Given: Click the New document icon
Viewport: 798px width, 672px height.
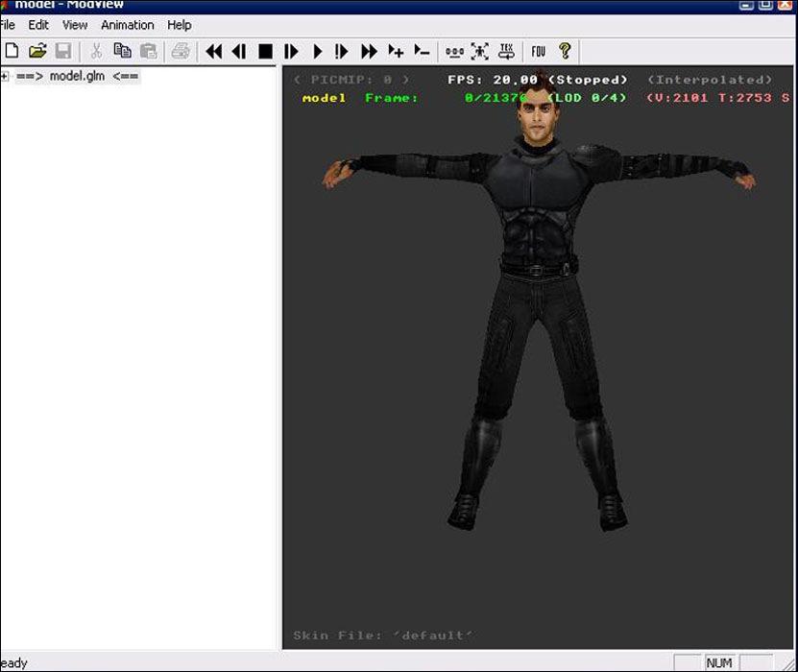Looking at the screenshot, I should point(12,51).
